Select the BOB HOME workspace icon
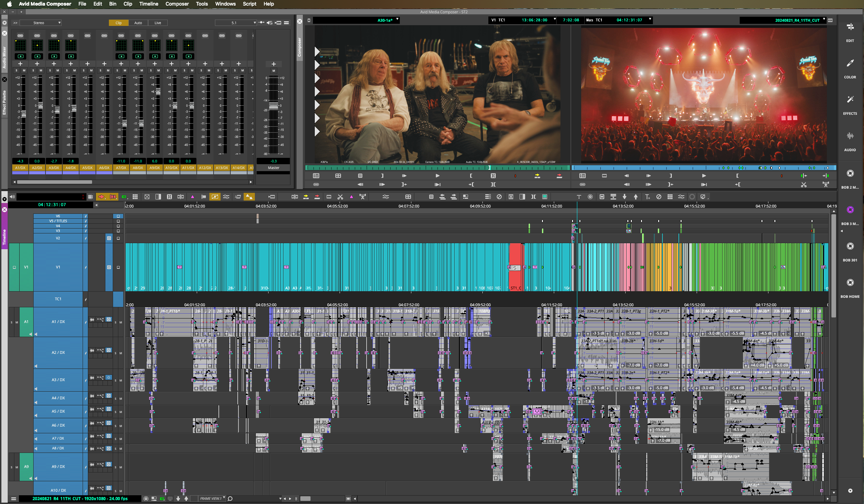 [850, 282]
